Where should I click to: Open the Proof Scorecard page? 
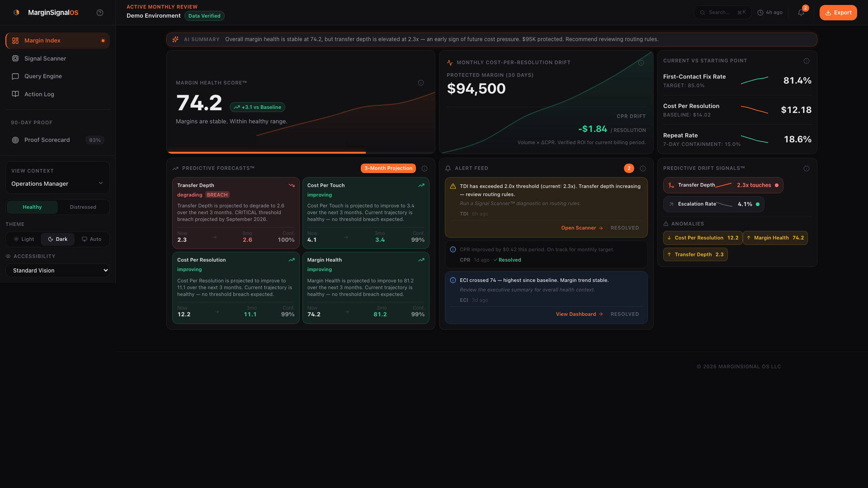[x=47, y=140]
